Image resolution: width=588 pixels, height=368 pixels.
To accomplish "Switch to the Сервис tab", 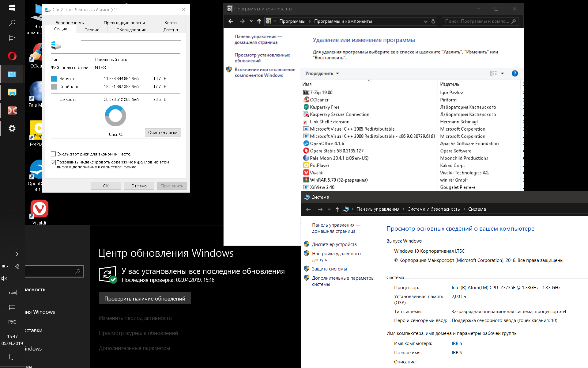I will pos(92,30).
